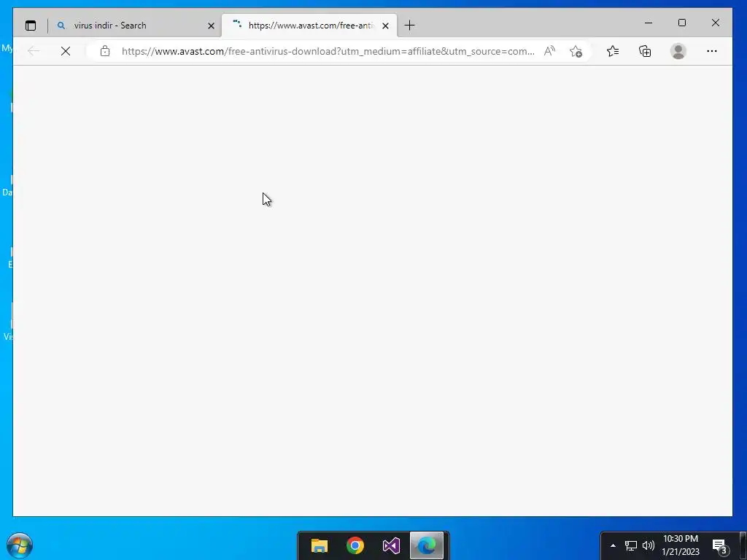Viewport: 747px width, 560px height.
Task: Open the tab actions menu icon
Action: point(31,26)
